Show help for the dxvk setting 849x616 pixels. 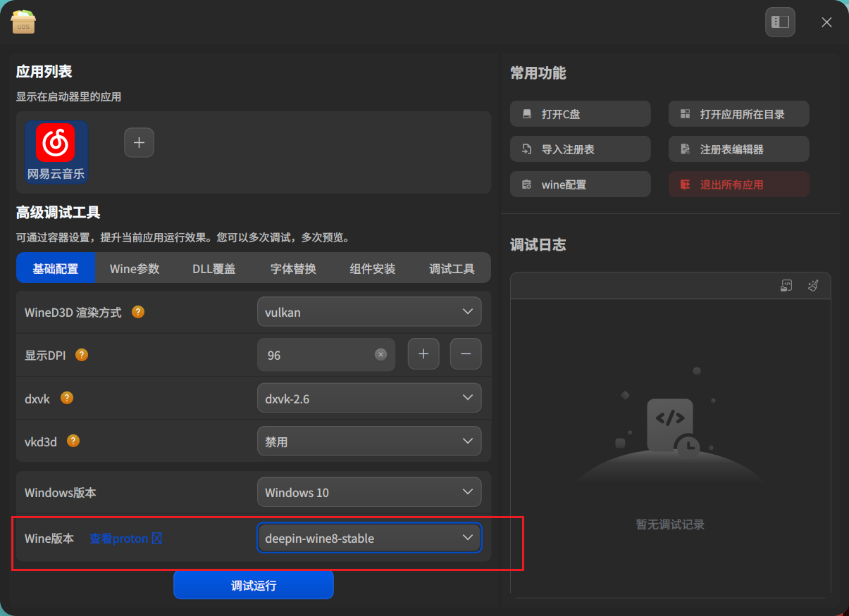(x=67, y=398)
